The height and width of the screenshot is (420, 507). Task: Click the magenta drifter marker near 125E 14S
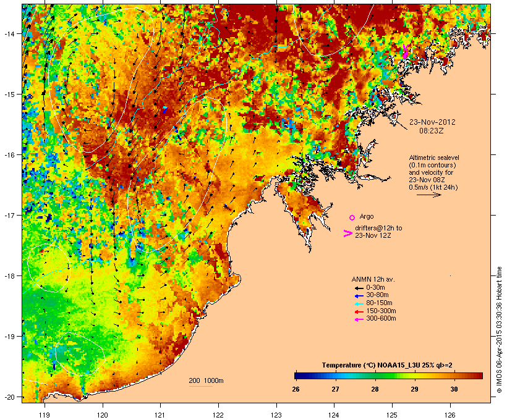click(x=405, y=52)
